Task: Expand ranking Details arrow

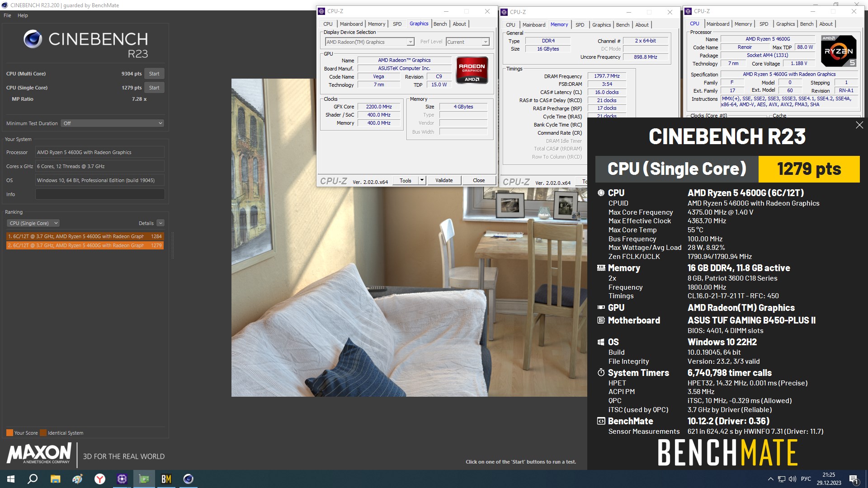Action: point(160,223)
